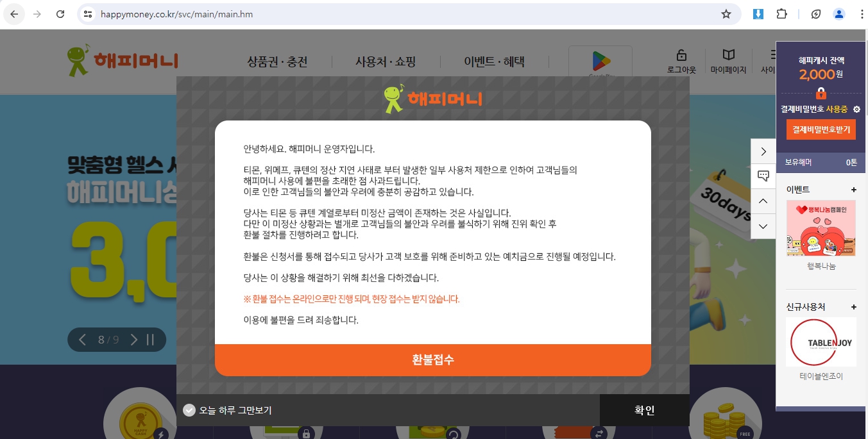Go to the next banner slide
Screen dimensions: 868x439
pyautogui.click(x=133, y=340)
